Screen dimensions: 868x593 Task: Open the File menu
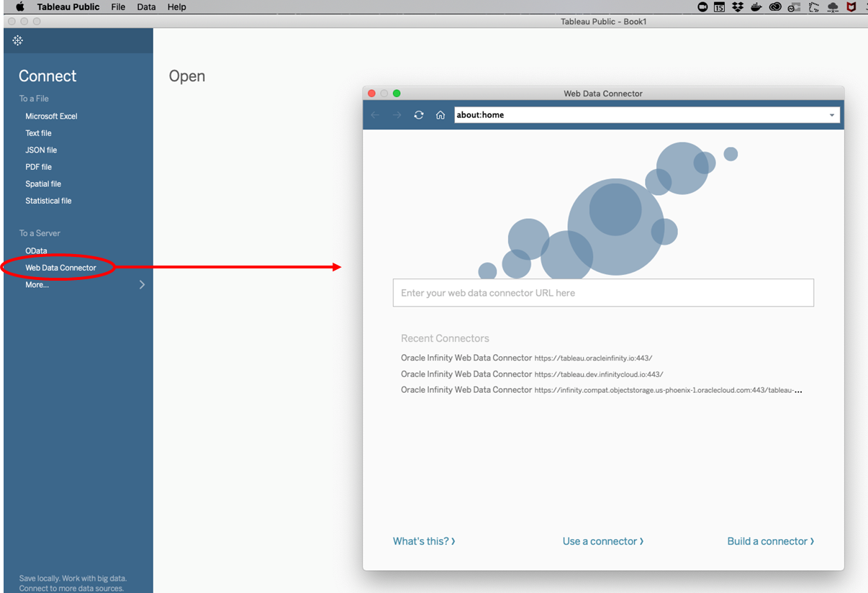(x=118, y=6)
